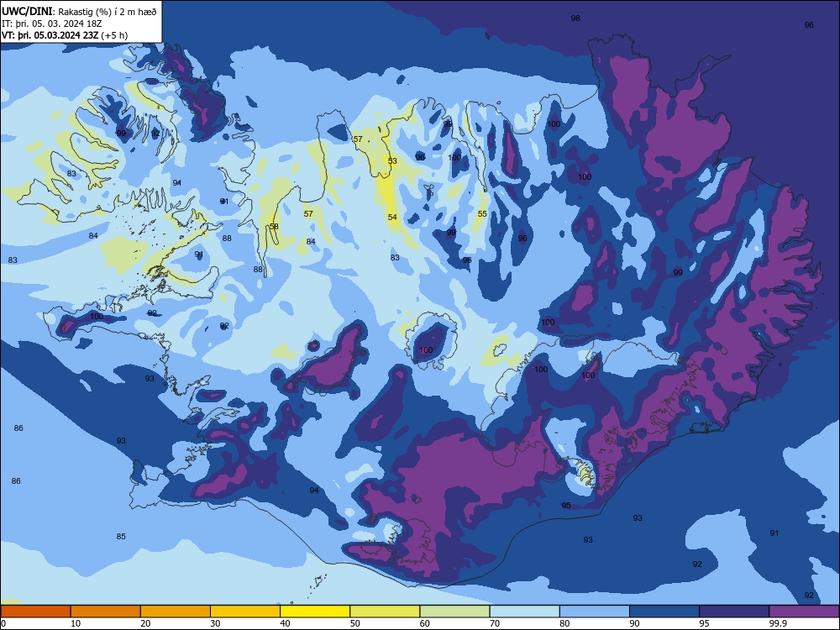
Task: Click the 80–90% medium blue legend swatch
Action: tap(595, 612)
